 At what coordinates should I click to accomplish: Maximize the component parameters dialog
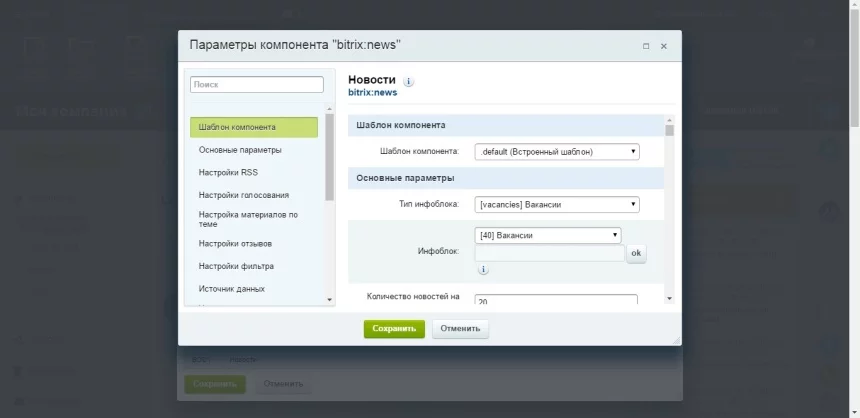(x=646, y=46)
